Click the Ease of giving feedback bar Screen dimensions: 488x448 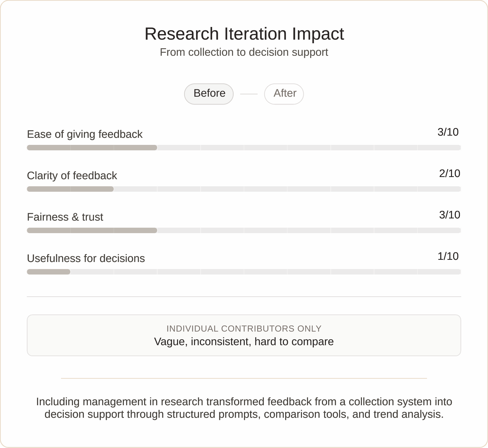click(244, 148)
